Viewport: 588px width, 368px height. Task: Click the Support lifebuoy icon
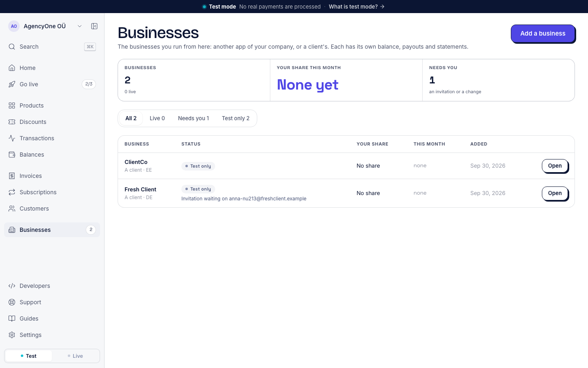click(x=12, y=302)
